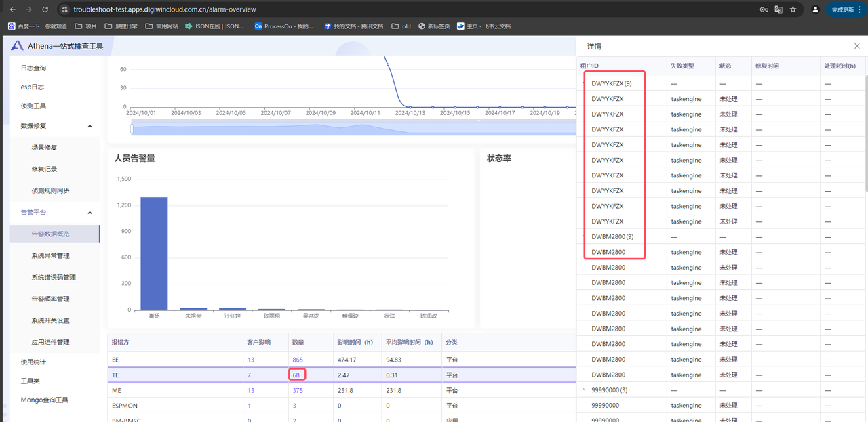Click the ME row 数量 link 375
This screenshot has width=868, height=422.
[x=298, y=391]
